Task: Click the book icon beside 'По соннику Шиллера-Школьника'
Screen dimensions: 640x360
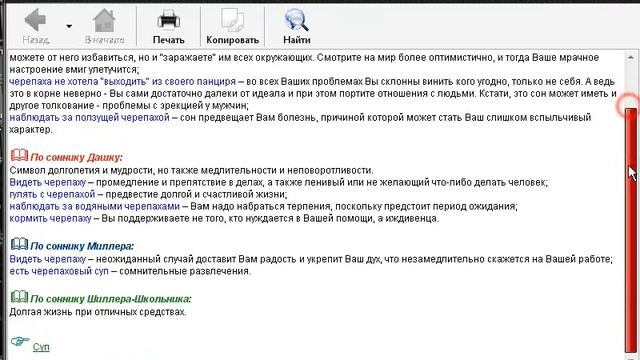Action: coord(19,297)
